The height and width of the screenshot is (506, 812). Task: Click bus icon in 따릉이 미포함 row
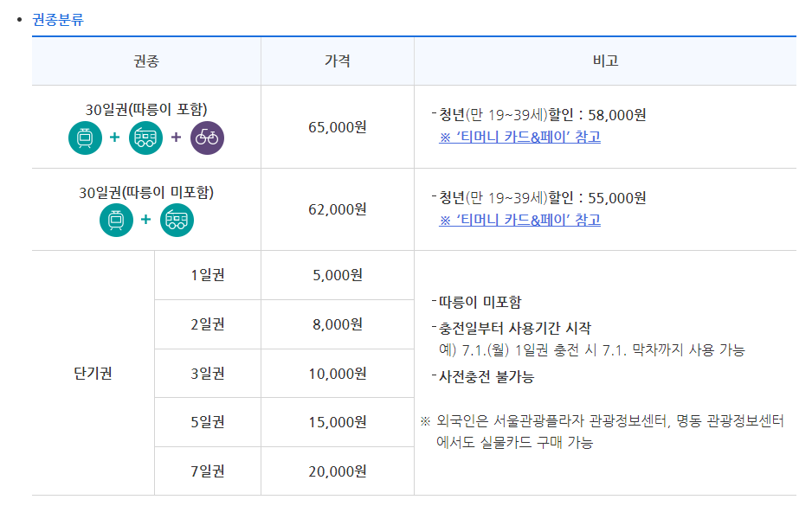tap(177, 221)
